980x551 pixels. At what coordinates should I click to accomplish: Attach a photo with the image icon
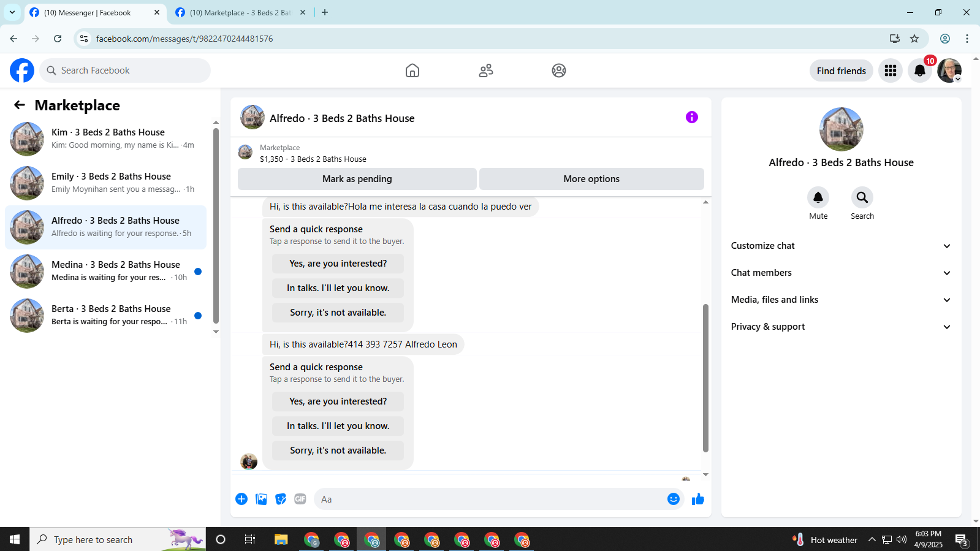point(262,499)
